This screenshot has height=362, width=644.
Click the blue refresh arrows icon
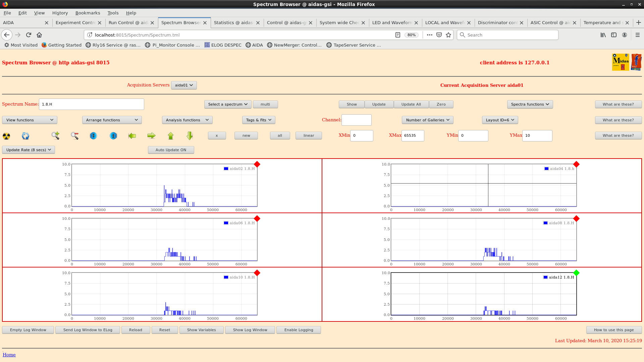[x=25, y=136]
